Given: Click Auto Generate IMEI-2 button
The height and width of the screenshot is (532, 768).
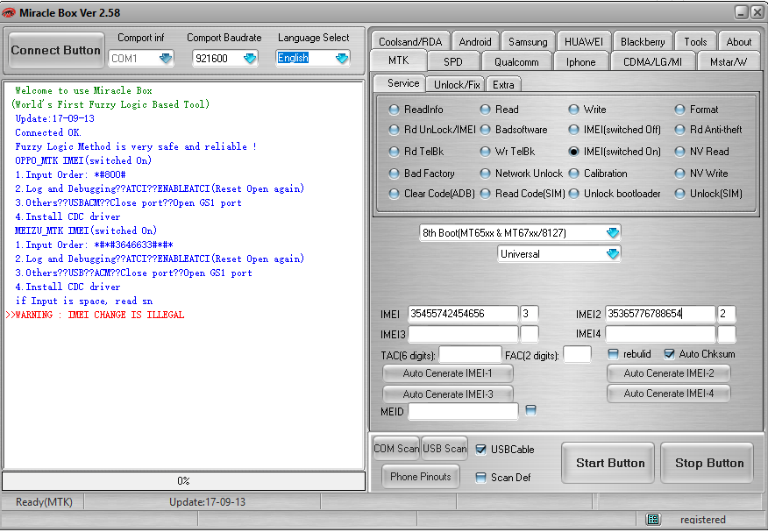Looking at the screenshot, I should pyautogui.click(x=669, y=373).
